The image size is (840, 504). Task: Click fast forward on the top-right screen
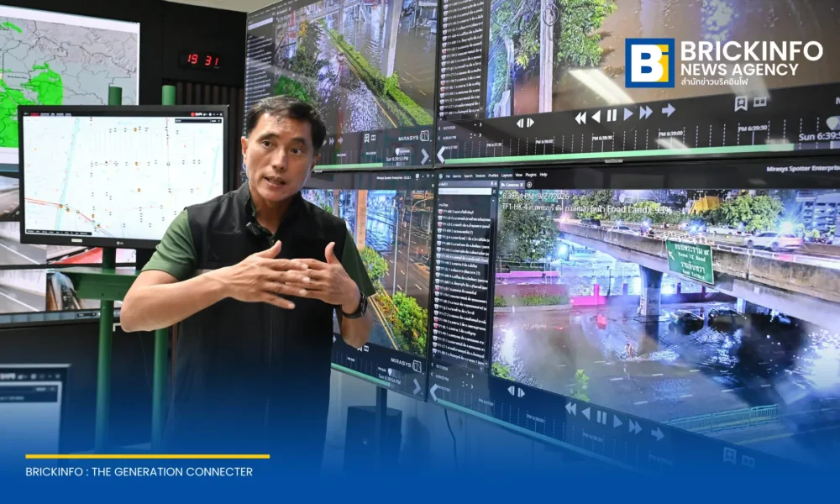coord(646,112)
